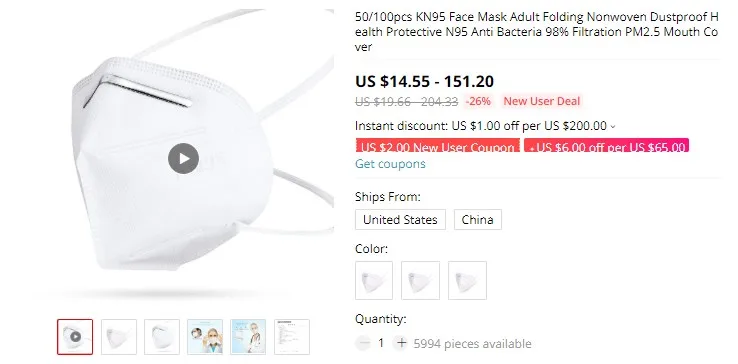Image resolution: width=738 pixels, height=364 pixels.
Task: Choose the second color option swatch
Action: tap(420, 281)
